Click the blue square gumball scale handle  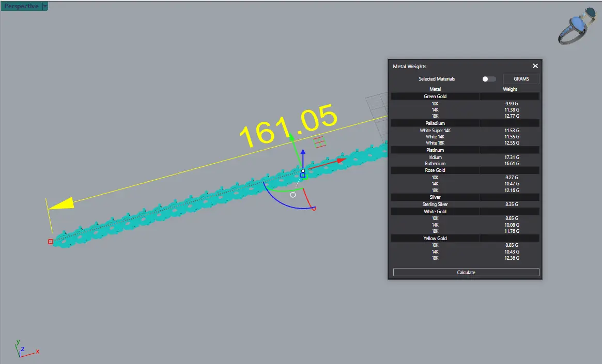click(303, 175)
